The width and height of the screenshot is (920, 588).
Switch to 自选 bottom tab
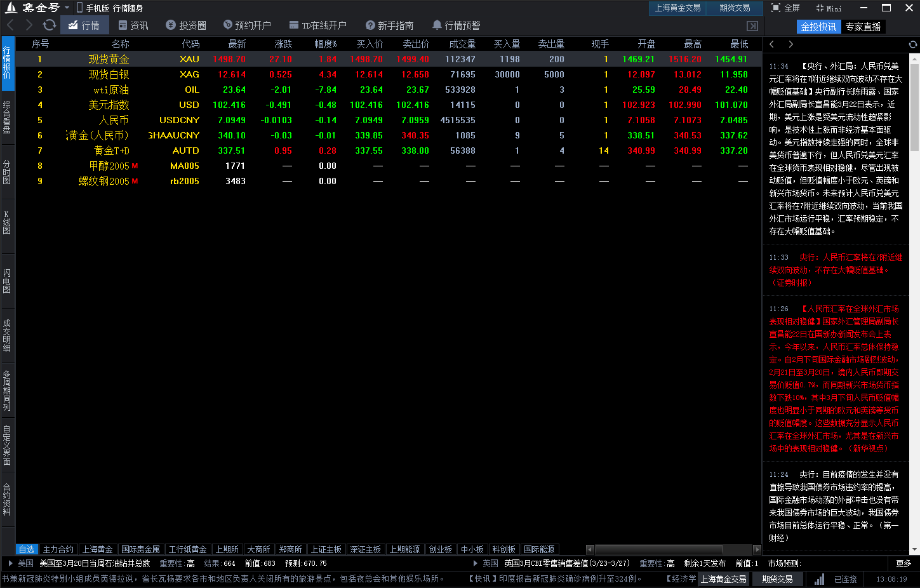point(27,549)
